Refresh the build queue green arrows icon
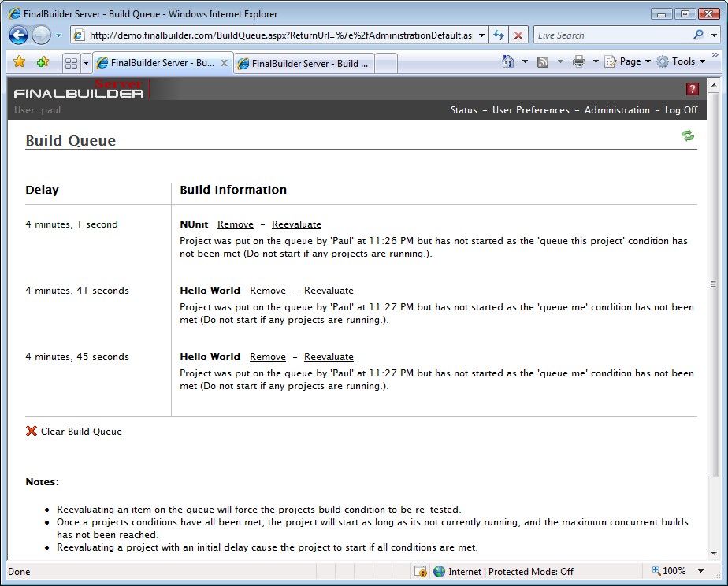728x586 pixels. [x=688, y=135]
